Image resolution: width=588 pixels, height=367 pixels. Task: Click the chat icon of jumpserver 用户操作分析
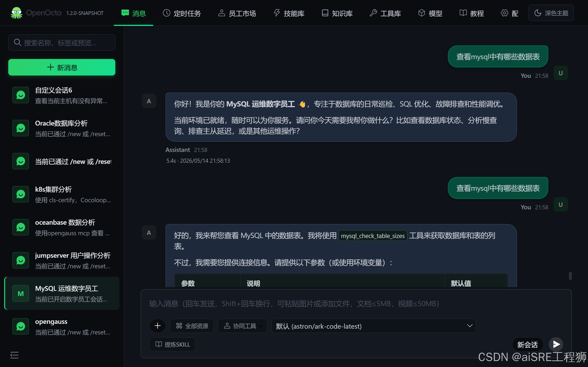pos(21,260)
